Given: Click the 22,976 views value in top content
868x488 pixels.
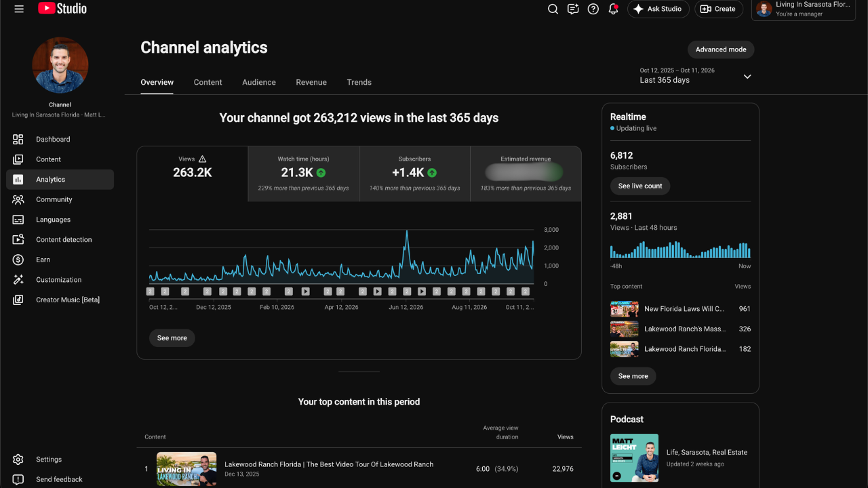Looking at the screenshot, I should coord(563,469).
